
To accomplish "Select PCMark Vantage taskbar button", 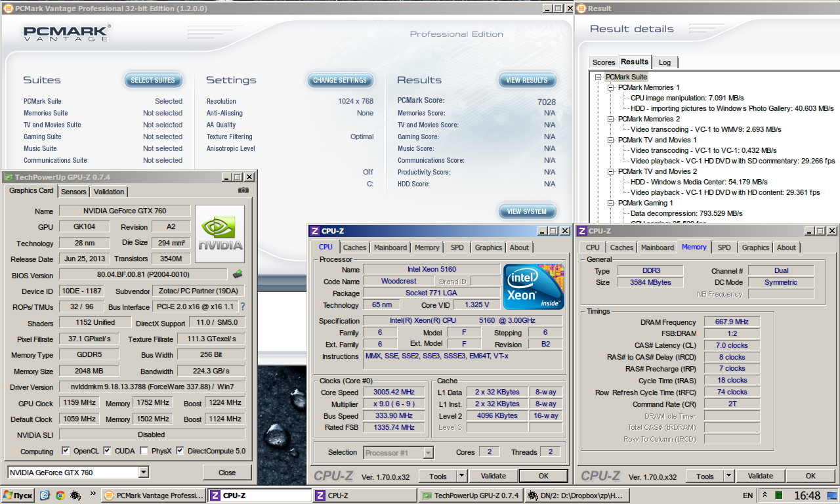I will 153,495.
